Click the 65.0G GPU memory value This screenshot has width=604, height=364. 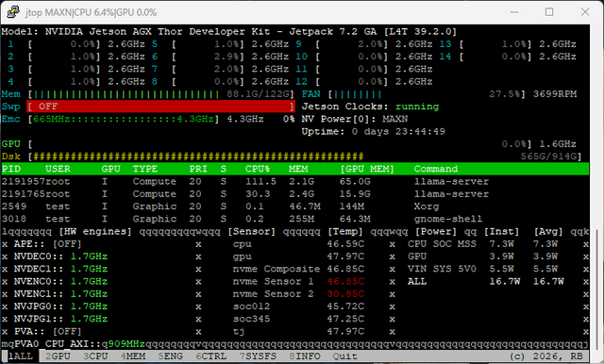355,182
